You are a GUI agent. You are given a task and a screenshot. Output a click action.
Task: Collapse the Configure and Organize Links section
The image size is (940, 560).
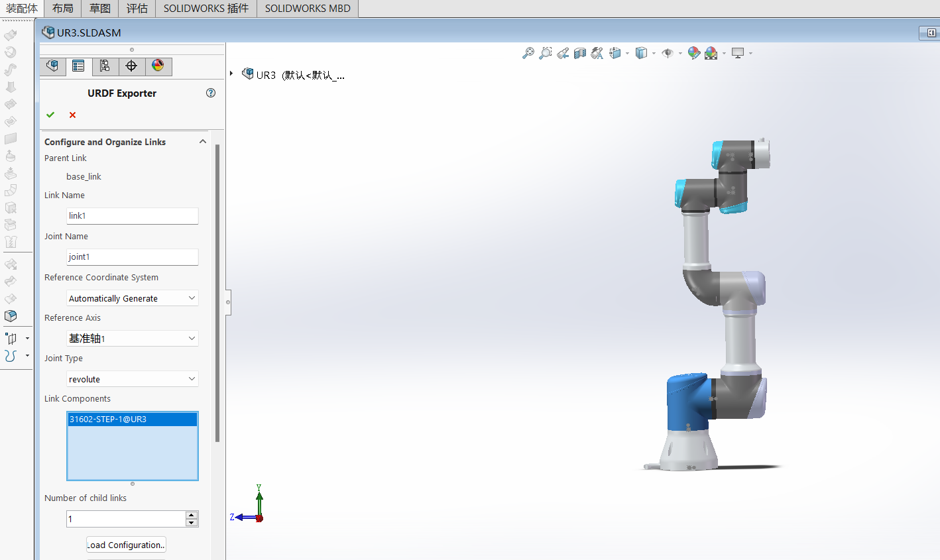coord(203,141)
